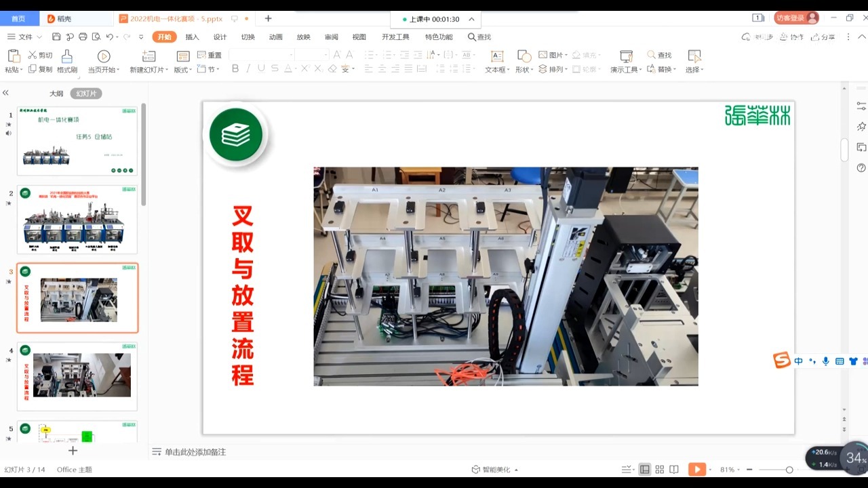Clear text formatting with eraser icon
The image size is (868, 488).
point(332,68)
